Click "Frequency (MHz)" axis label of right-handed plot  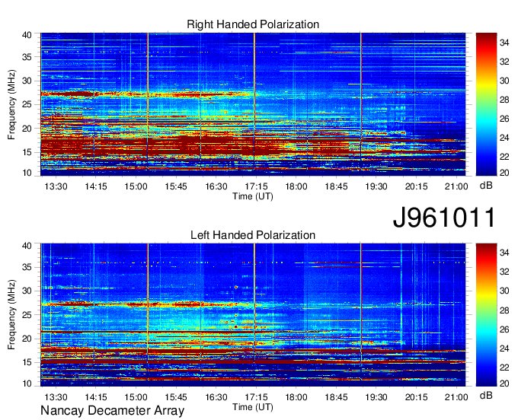click(11, 104)
